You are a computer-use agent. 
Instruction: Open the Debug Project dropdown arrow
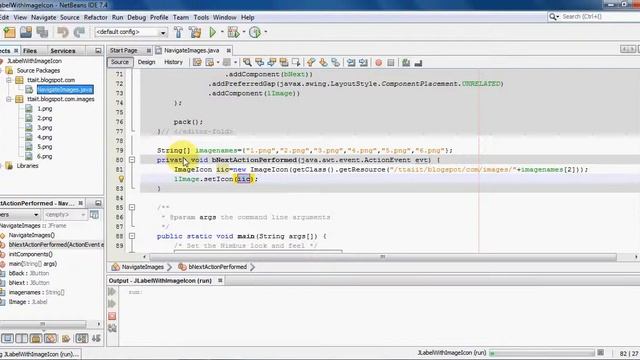pos(244,32)
